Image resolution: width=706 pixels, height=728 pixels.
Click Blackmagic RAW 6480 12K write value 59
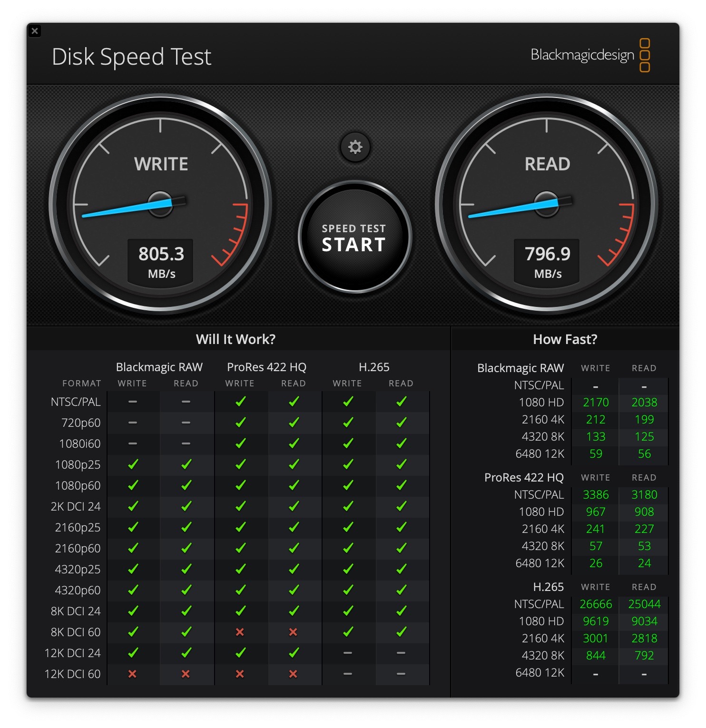point(596,454)
